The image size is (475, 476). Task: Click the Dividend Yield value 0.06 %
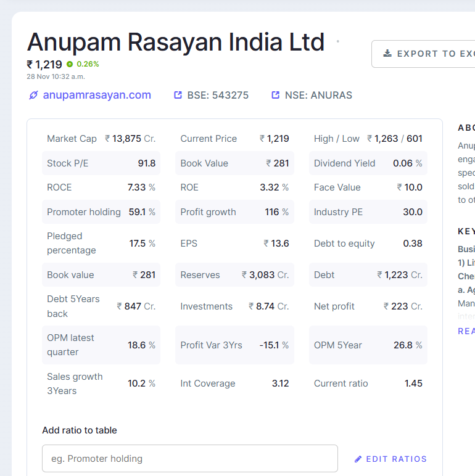coord(408,163)
